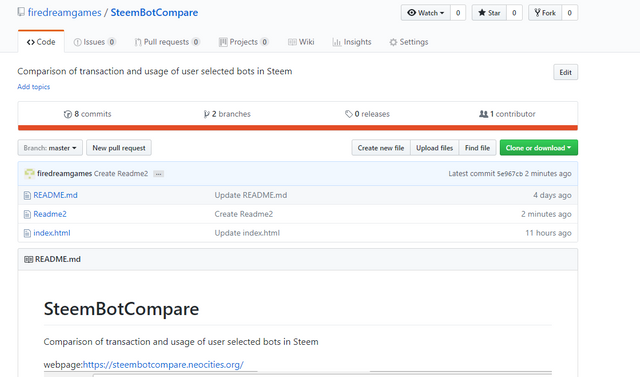Open the latest commit hash 5e967cb
This screenshot has height=377, width=640.
click(509, 173)
